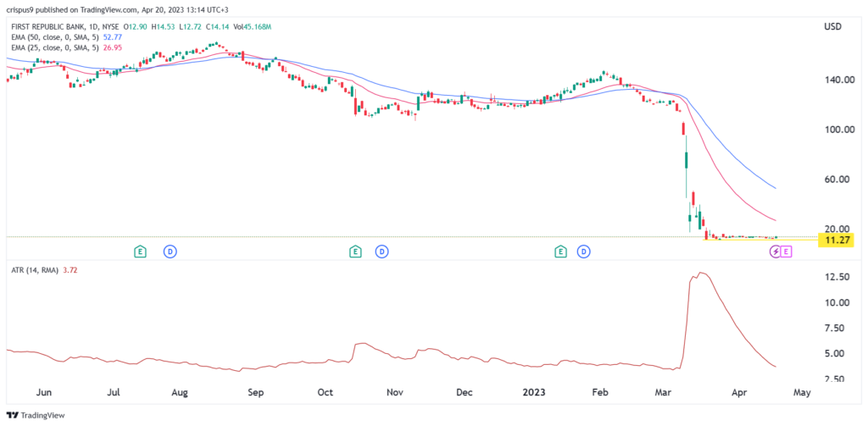Click the 2023 label on time axis
The width and height of the screenshot is (868, 426).
534,392
